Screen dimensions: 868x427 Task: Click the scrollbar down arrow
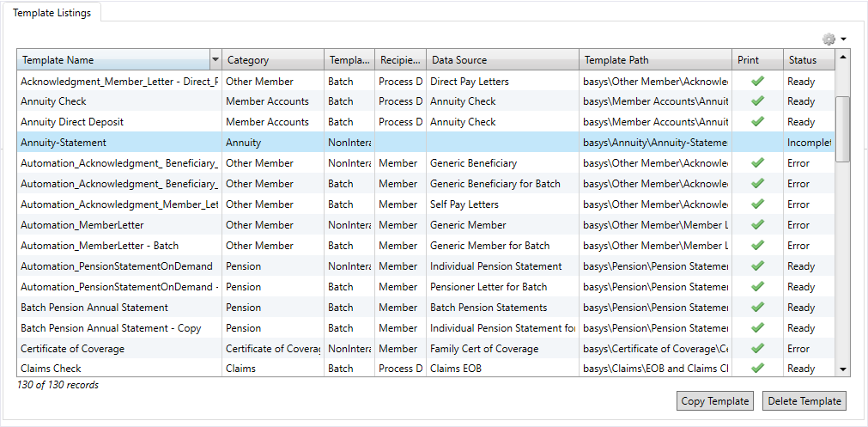click(843, 369)
